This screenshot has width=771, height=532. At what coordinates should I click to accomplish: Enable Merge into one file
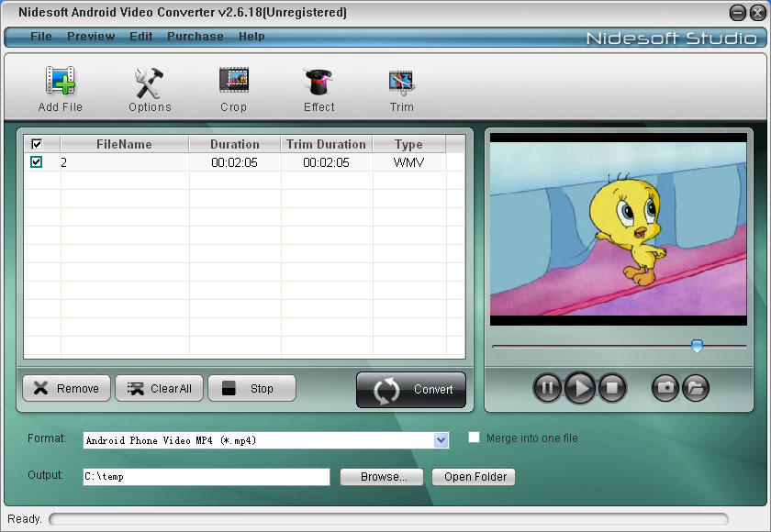[474, 438]
